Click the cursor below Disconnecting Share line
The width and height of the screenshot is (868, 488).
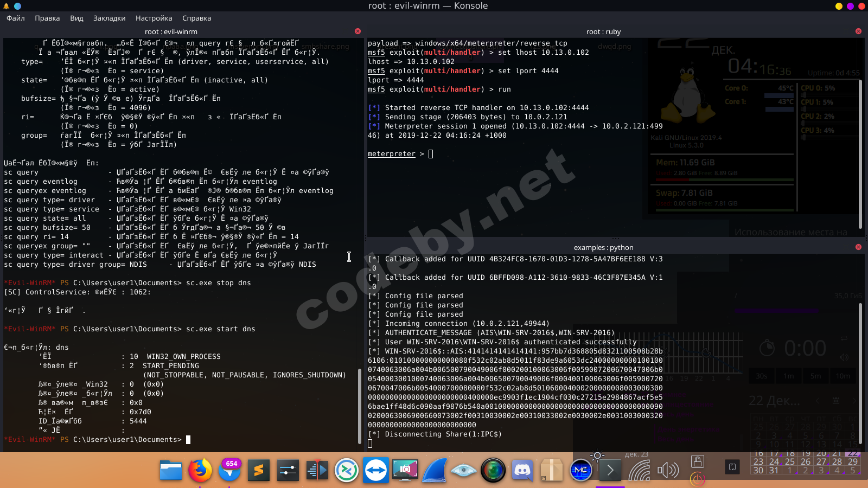tap(370, 444)
